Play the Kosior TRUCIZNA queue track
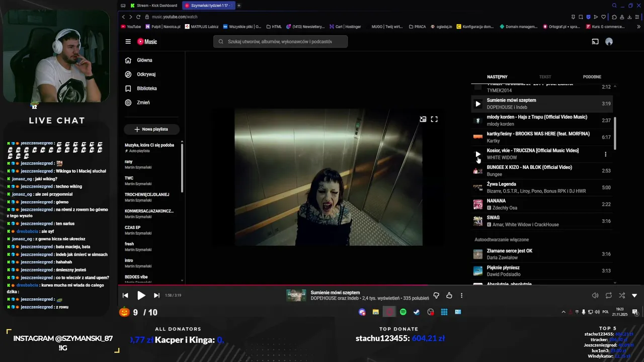This screenshot has width=644, height=362. [x=478, y=154]
